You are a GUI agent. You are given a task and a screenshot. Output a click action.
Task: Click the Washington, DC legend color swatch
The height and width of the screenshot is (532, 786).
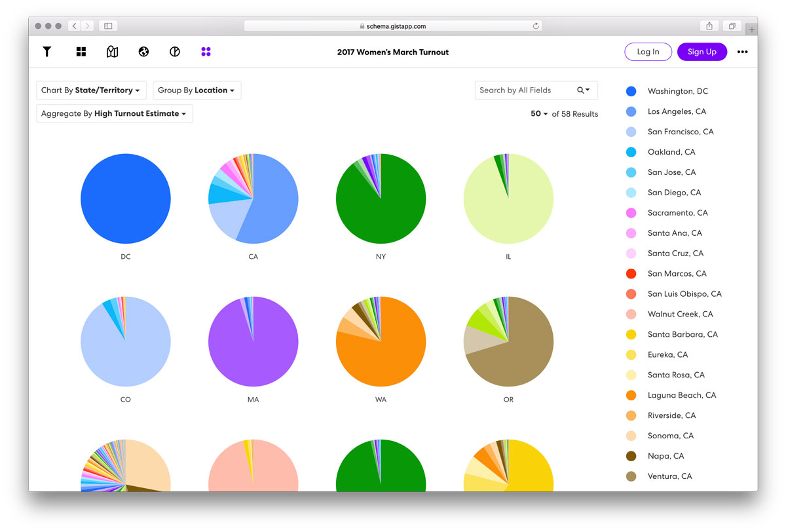(631, 91)
